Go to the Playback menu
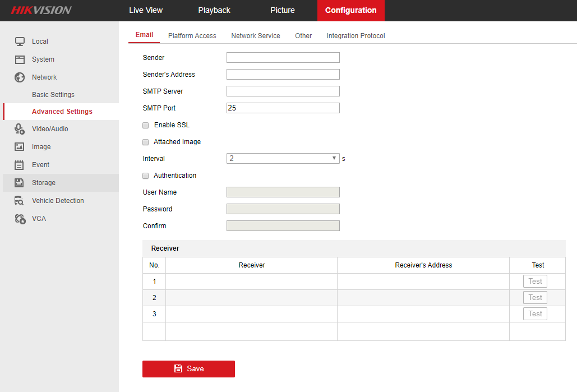Image resolution: width=577 pixels, height=392 pixels. pos(214,10)
